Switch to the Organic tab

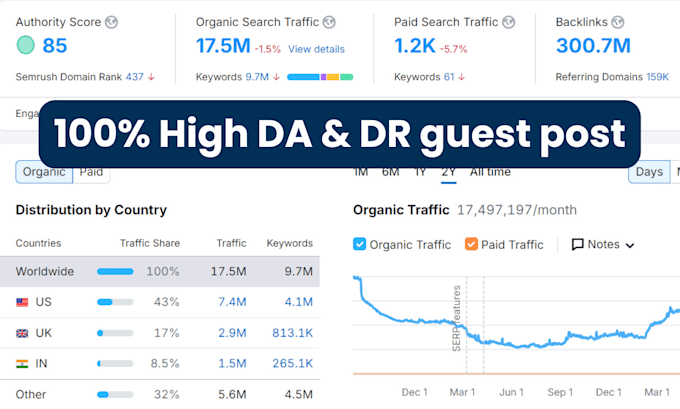(44, 172)
